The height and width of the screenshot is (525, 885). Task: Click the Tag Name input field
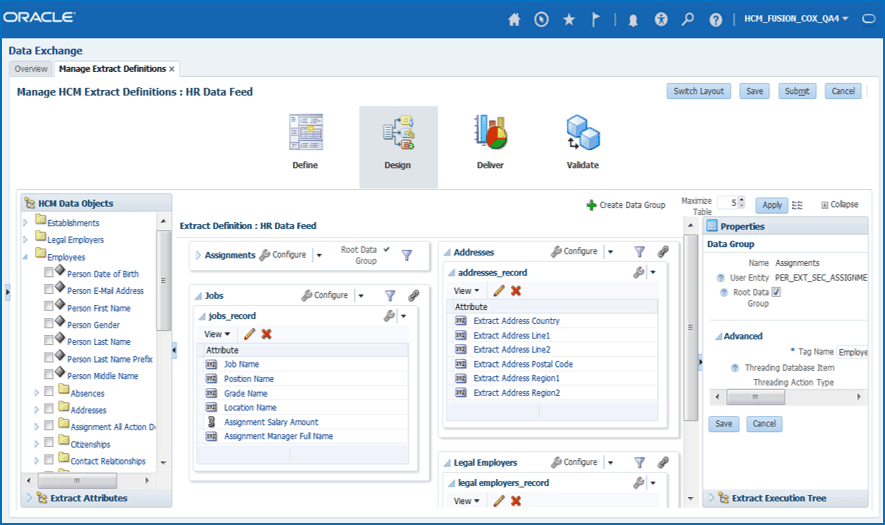click(852, 352)
